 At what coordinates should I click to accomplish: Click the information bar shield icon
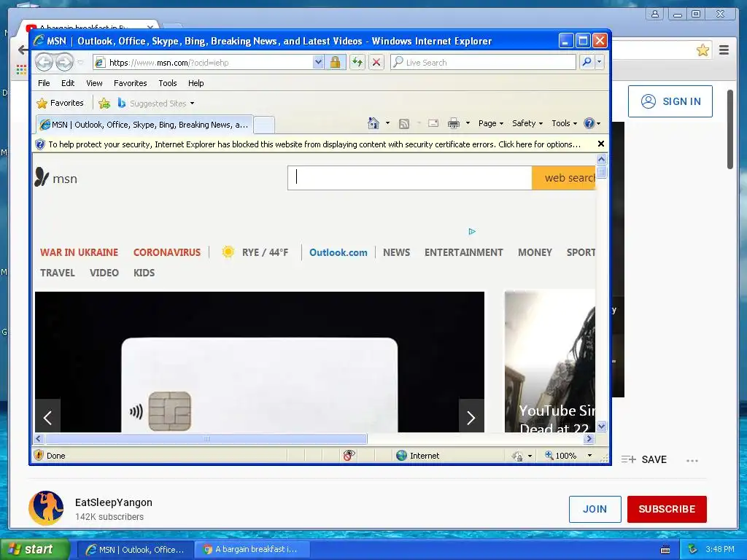point(41,144)
